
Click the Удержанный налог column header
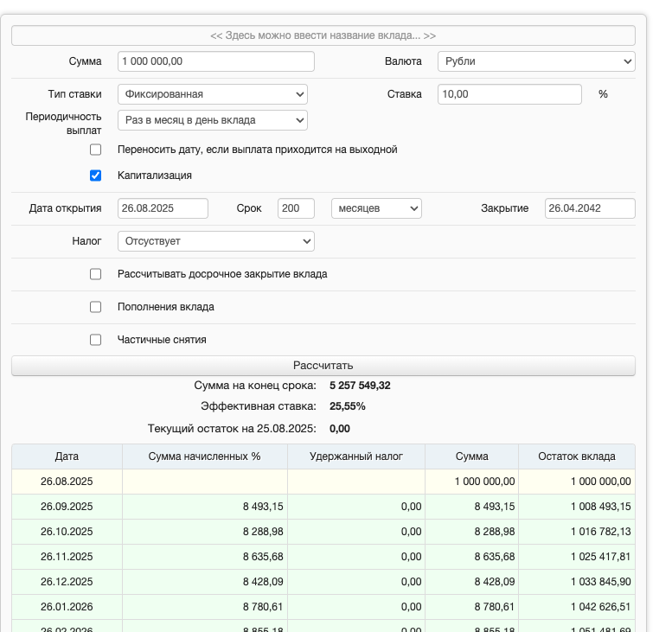click(356, 456)
